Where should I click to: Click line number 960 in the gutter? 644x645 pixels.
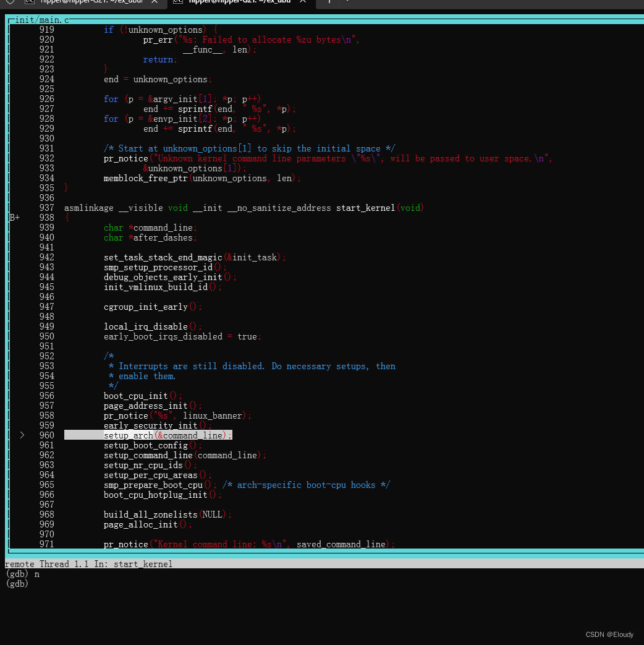point(46,435)
